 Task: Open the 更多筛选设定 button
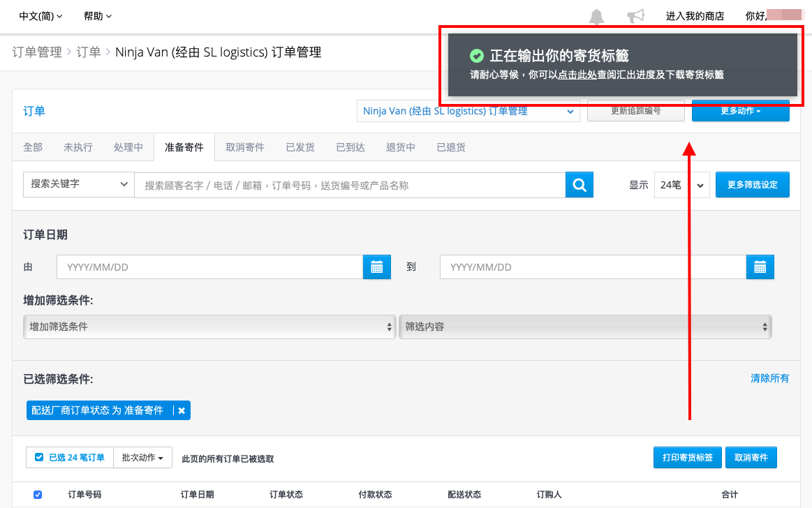coord(752,185)
